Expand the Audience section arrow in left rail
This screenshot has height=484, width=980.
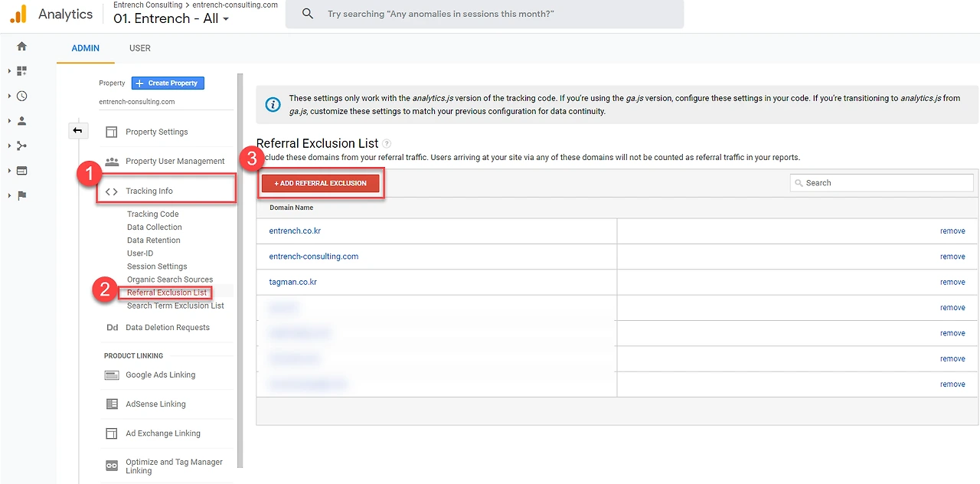pos(9,121)
